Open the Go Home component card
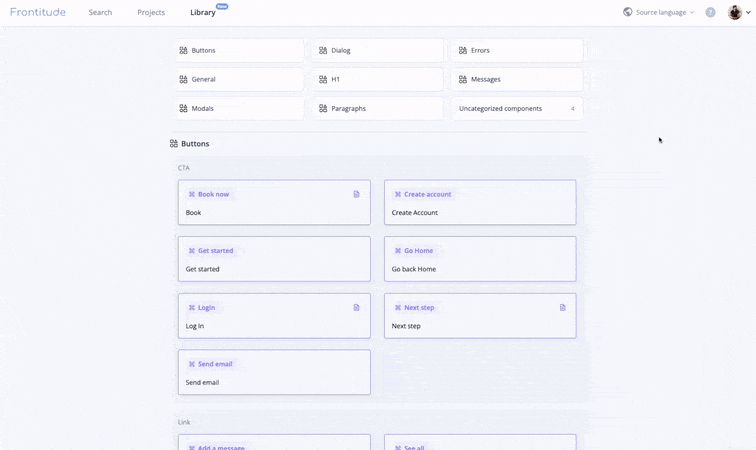The width and height of the screenshot is (756, 450). point(480,259)
